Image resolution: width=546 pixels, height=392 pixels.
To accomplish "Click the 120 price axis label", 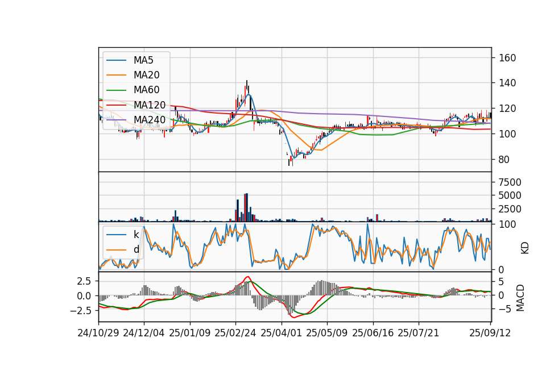I will click(x=507, y=109).
